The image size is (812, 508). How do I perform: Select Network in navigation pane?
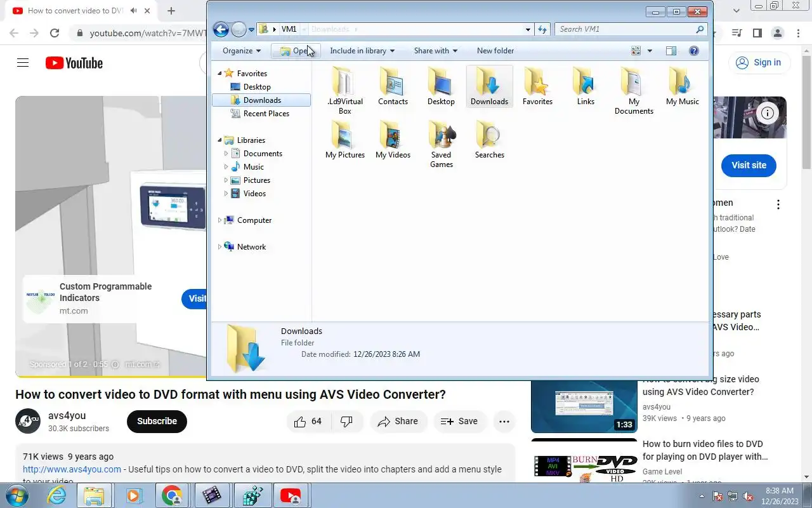coord(251,247)
